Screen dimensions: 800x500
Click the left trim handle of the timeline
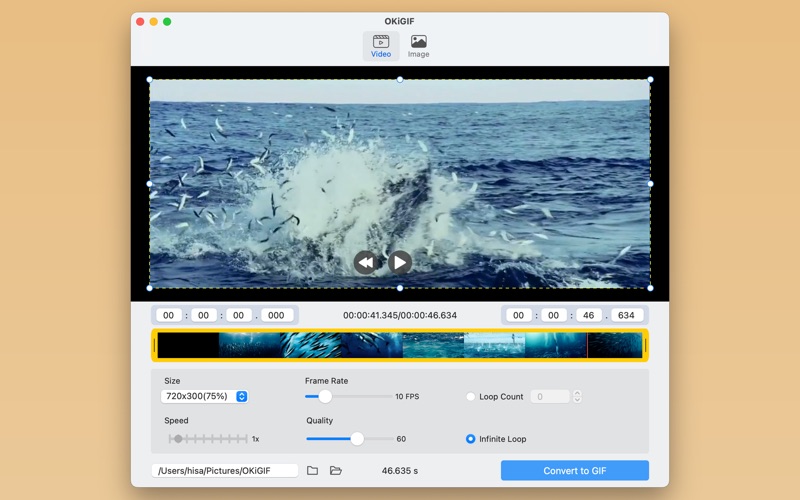coord(155,345)
